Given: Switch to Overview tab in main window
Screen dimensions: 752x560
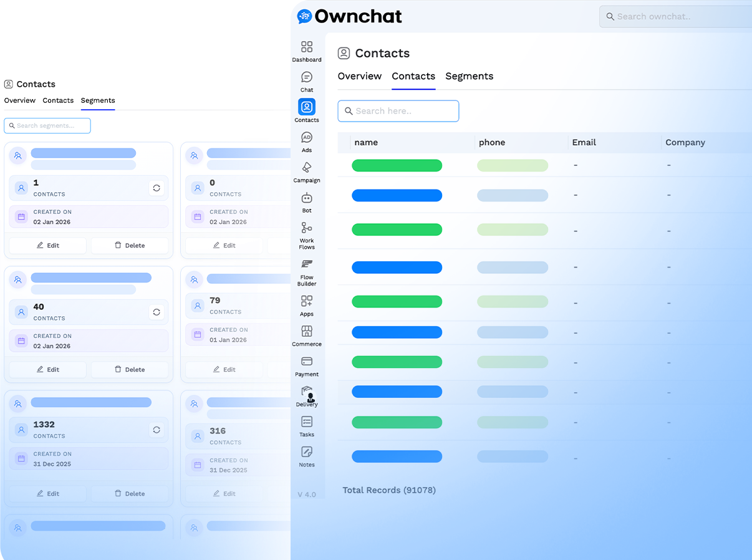Looking at the screenshot, I should (359, 76).
